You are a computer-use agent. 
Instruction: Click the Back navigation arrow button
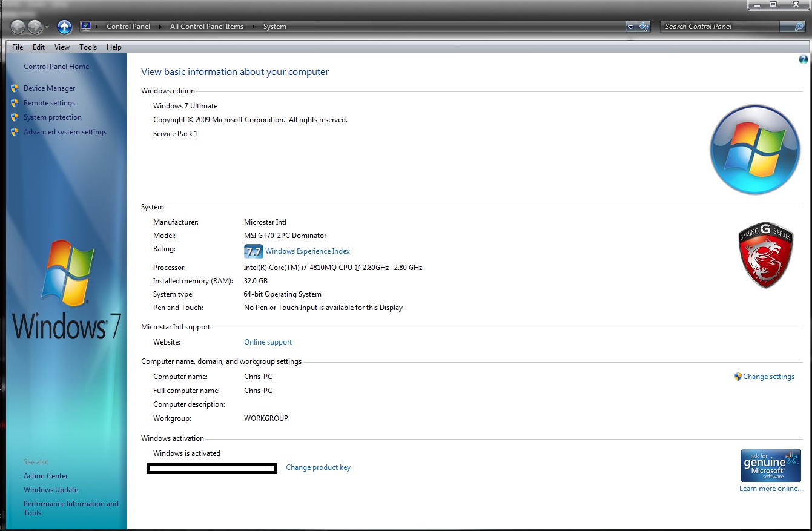coord(18,27)
